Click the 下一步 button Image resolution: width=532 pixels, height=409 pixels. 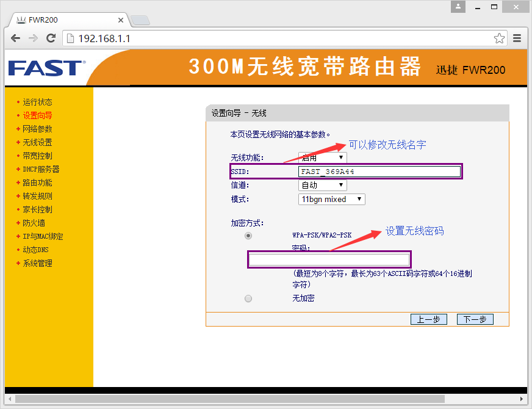[475, 319]
